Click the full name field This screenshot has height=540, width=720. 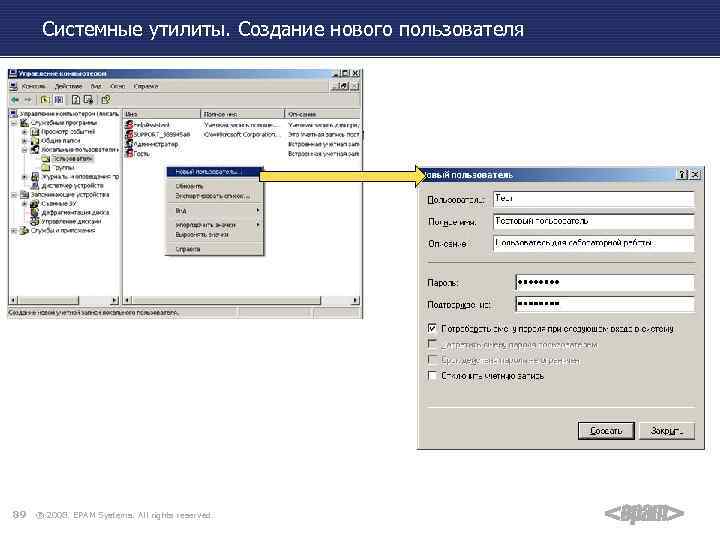(x=593, y=221)
